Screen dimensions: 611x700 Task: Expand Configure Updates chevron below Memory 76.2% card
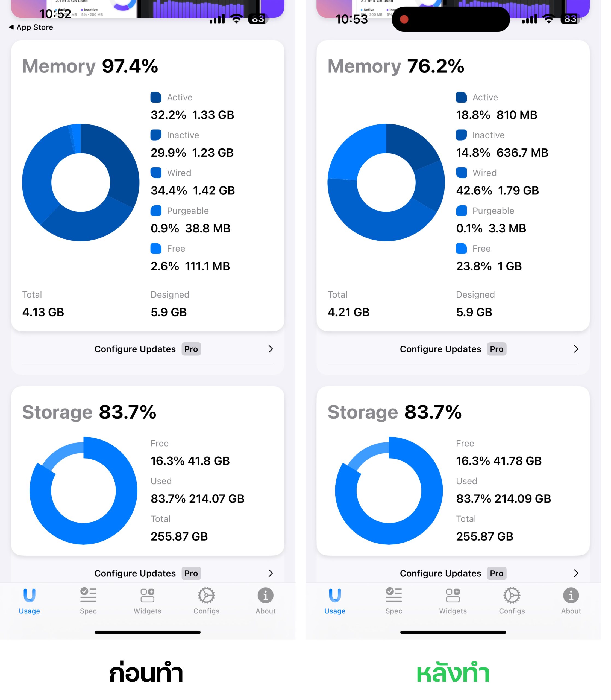coord(576,349)
